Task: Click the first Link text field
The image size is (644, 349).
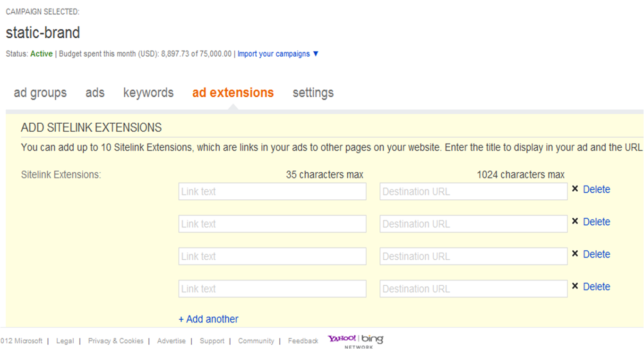Action: coord(272,192)
